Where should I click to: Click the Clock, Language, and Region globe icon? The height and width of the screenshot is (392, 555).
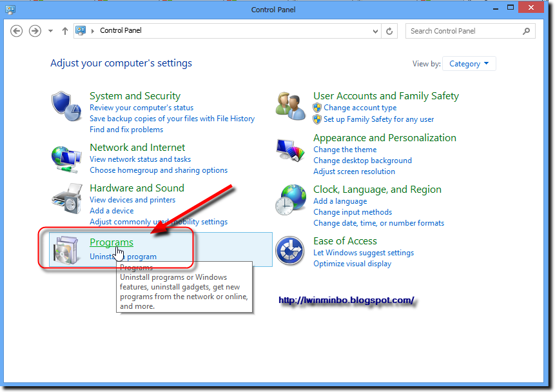coord(291,199)
